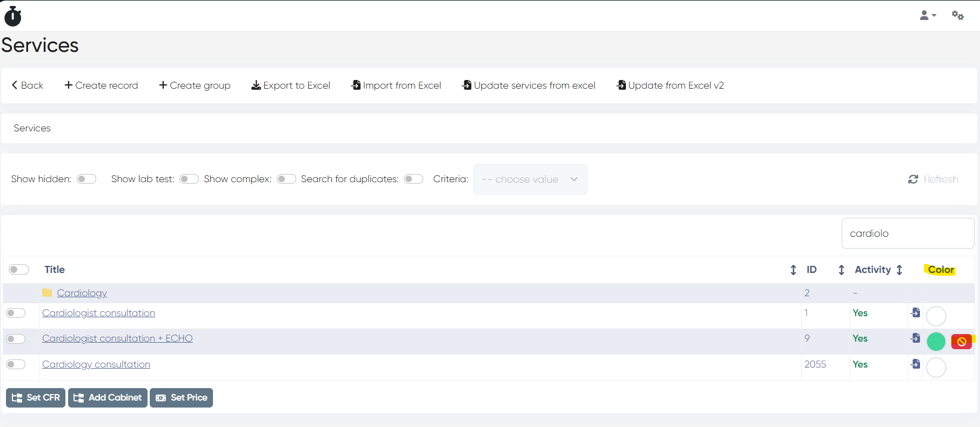Click the green color swatch
The height and width of the screenshot is (427, 980).
936,342
